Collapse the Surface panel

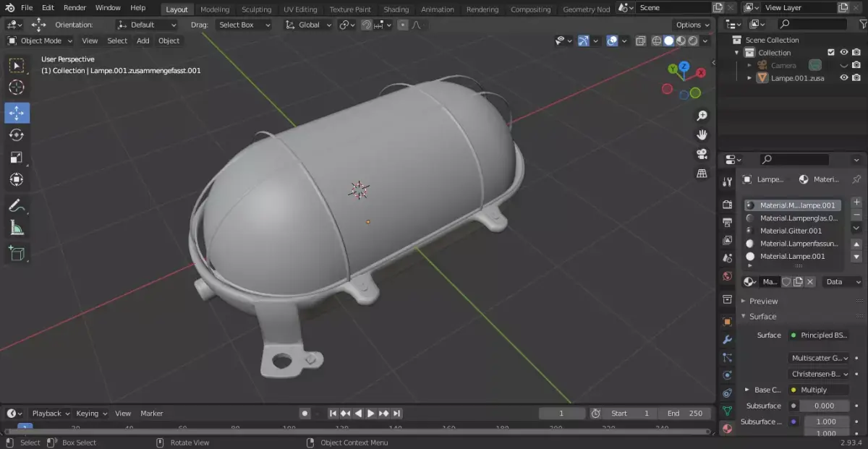click(762, 317)
